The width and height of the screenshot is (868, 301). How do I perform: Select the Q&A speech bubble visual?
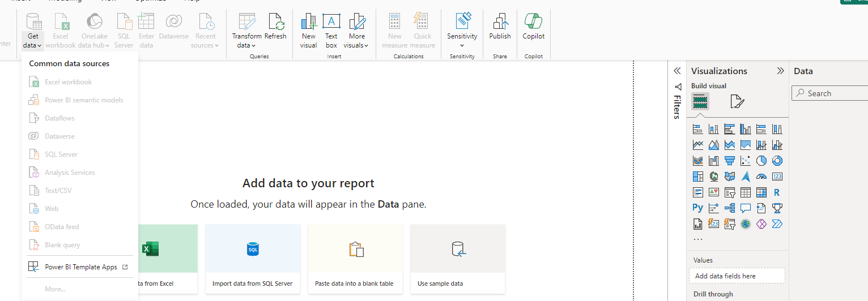(746, 208)
